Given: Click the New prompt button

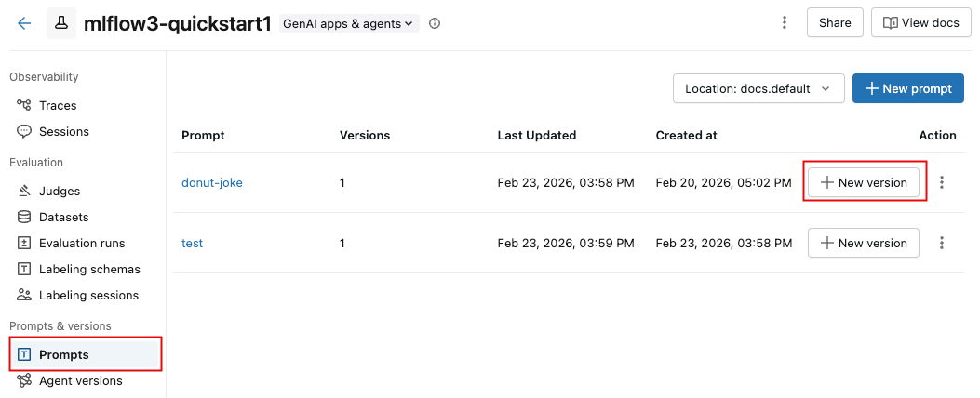Looking at the screenshot, I should (907, 89).
